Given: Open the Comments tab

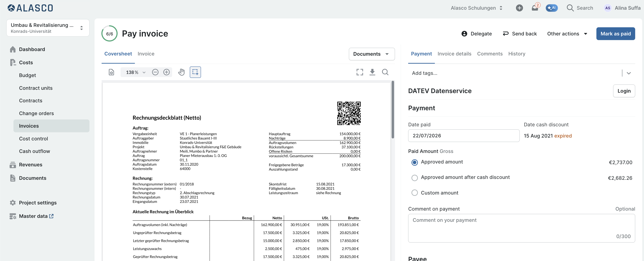Looking at the screenshot, I should pos(490,54).
